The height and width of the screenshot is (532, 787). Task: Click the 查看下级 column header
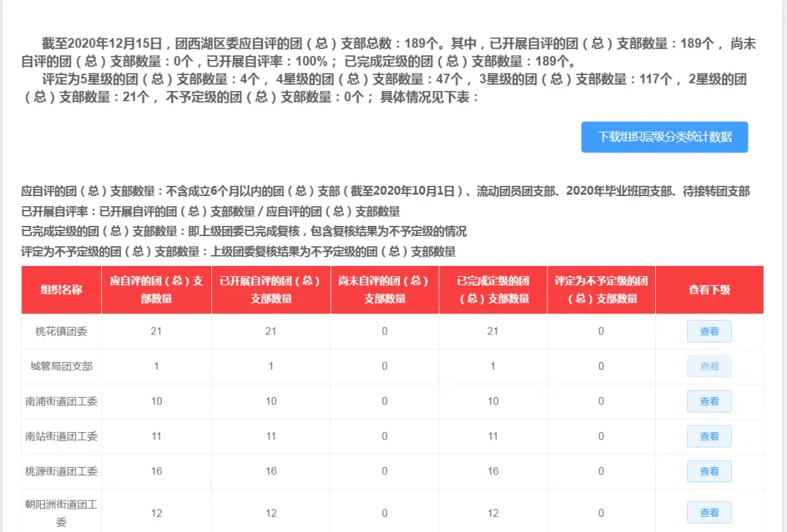(709, 289)
